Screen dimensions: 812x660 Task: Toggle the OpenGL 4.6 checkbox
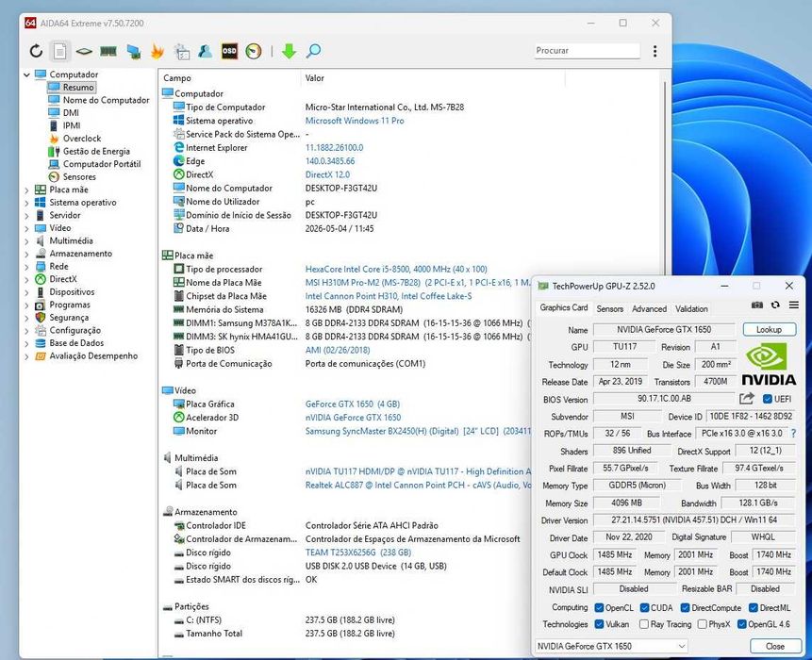[741, 624]
